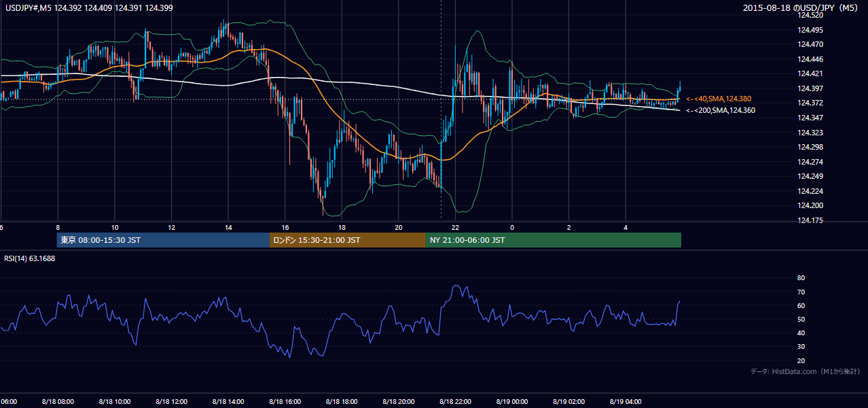The image size is (868, 408).
Task: Click the RSI 50 level label
Action: pos(801,320)
